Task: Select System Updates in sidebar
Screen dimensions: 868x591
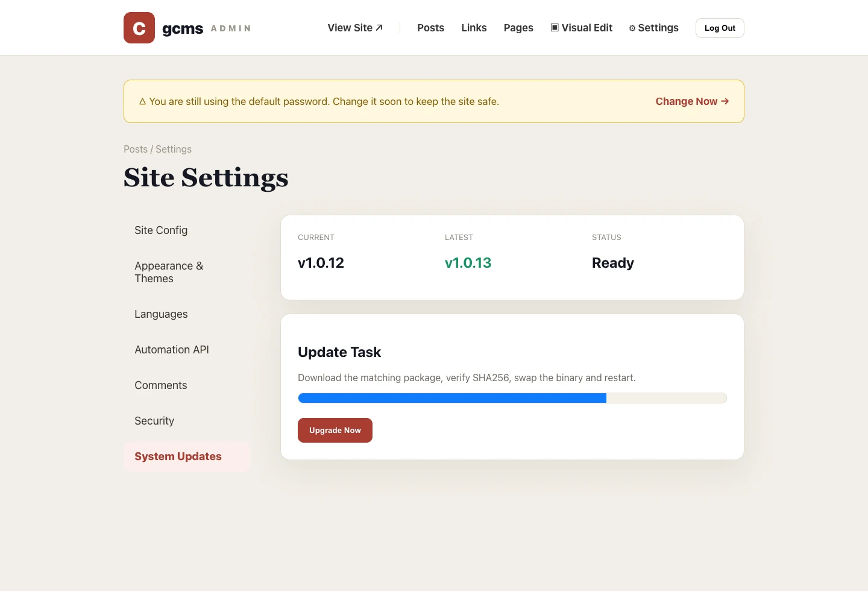Action: pyautogui.click(x=187, y=457)
